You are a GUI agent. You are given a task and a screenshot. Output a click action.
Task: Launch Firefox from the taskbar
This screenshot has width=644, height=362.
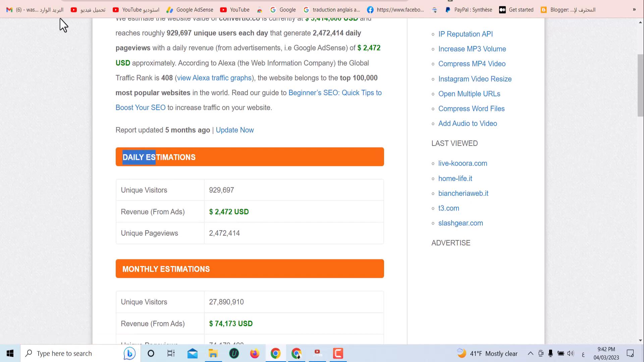255,353
